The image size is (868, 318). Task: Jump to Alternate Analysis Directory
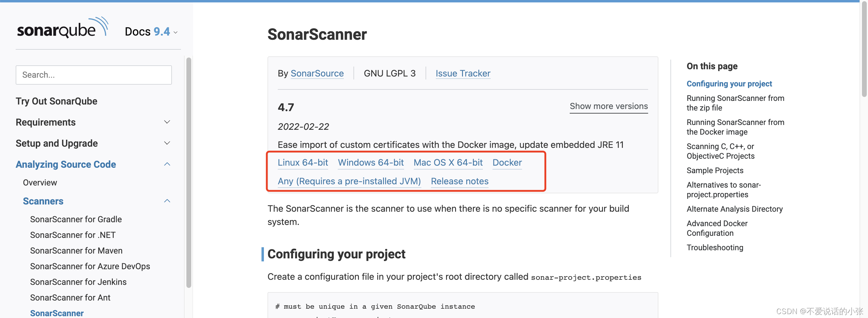735,209
